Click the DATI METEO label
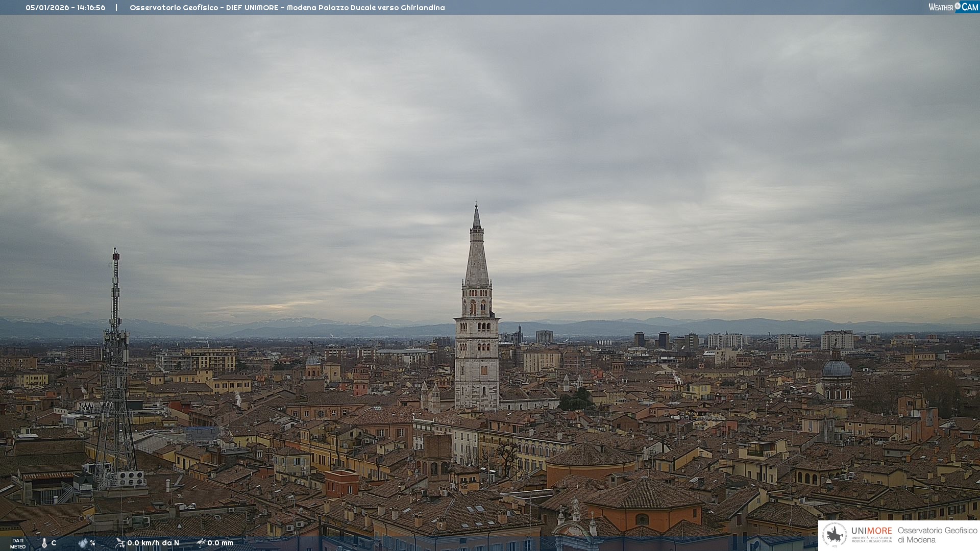Image resolution: width=980 pixels, height=551 pixels. (x=18, y=543)
